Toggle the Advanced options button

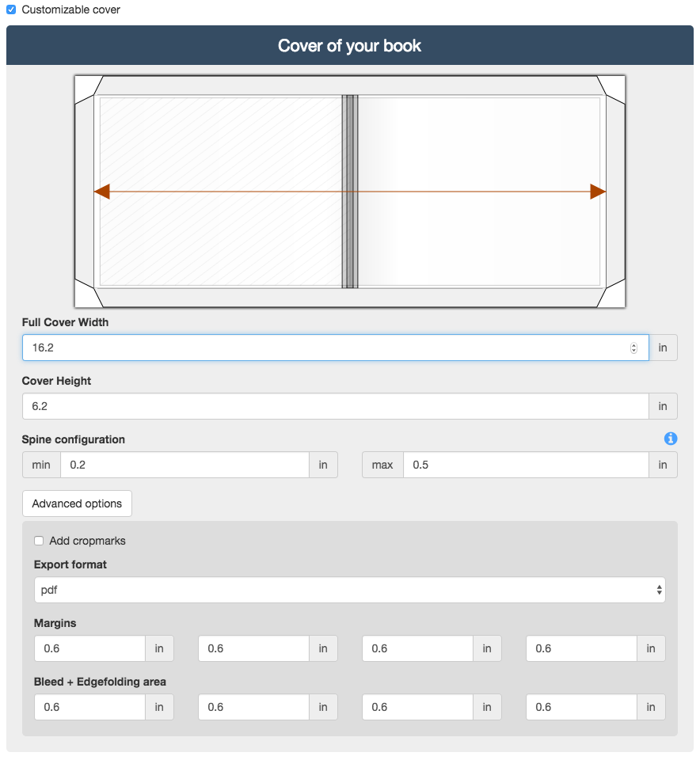click(77, 503)
